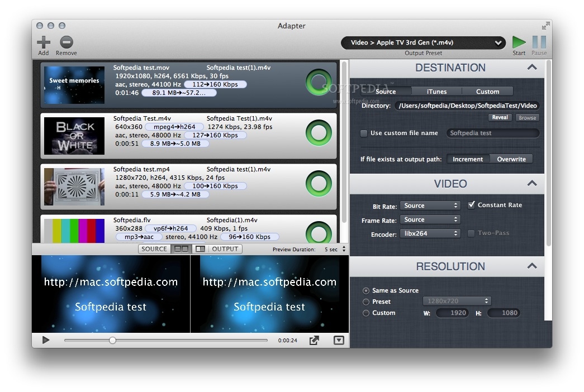Click 127→160 Kbps audio bitrate pill
This screenshot has width=584, height=392.
click(215, 135)
